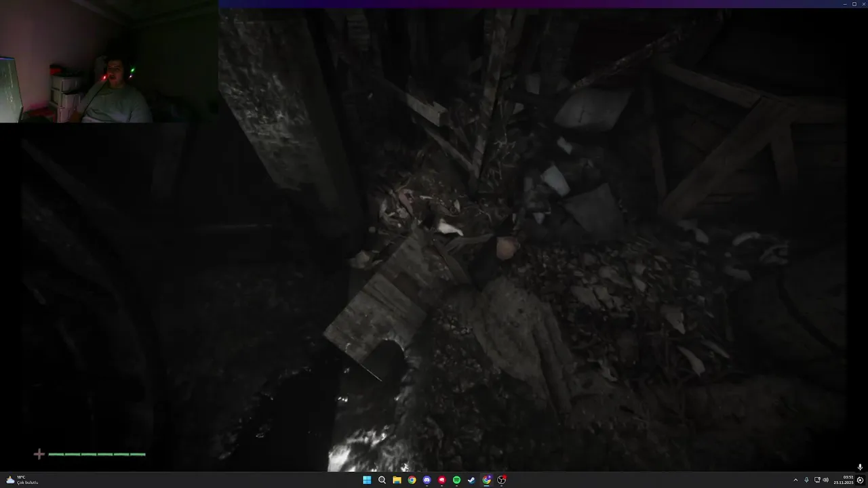Screen dimensions: 868x488
Task: Open taskbar Search
Action: [x=382, y=480]
